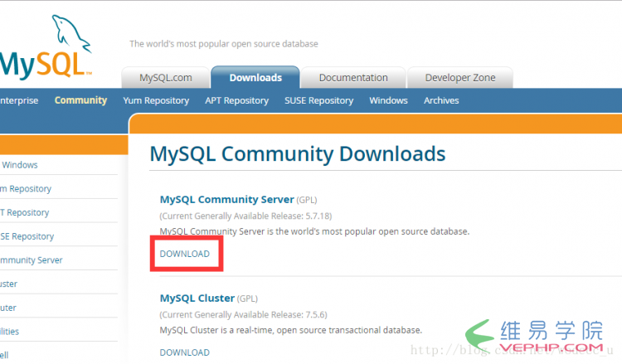Open Yum Repository in the top navigation

tap(156, 100)
